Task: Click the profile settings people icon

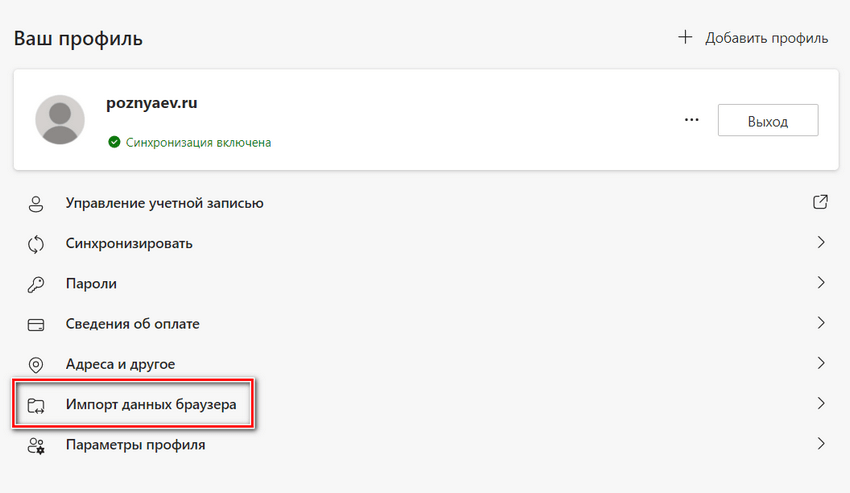Action: [36, 445]
